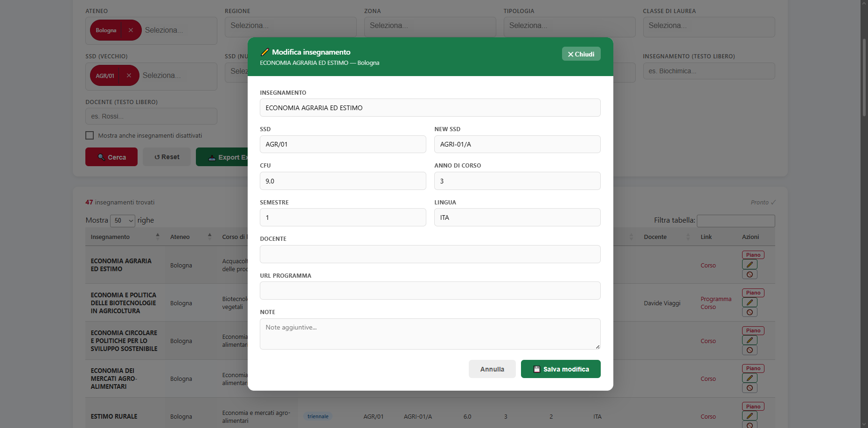The image size is (868, 428).
Task: Open Piano for Economia dei Mercati Agro-Alimentari row
Action: [753, 368]
